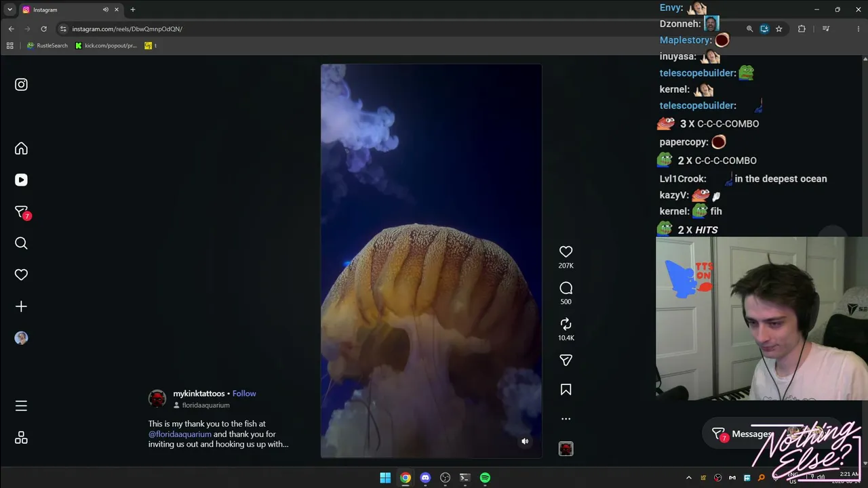The height and width of the screenshot is (488, 868).
Task: Open OBS Studio from the taskbar
Action: click(445, 478)
